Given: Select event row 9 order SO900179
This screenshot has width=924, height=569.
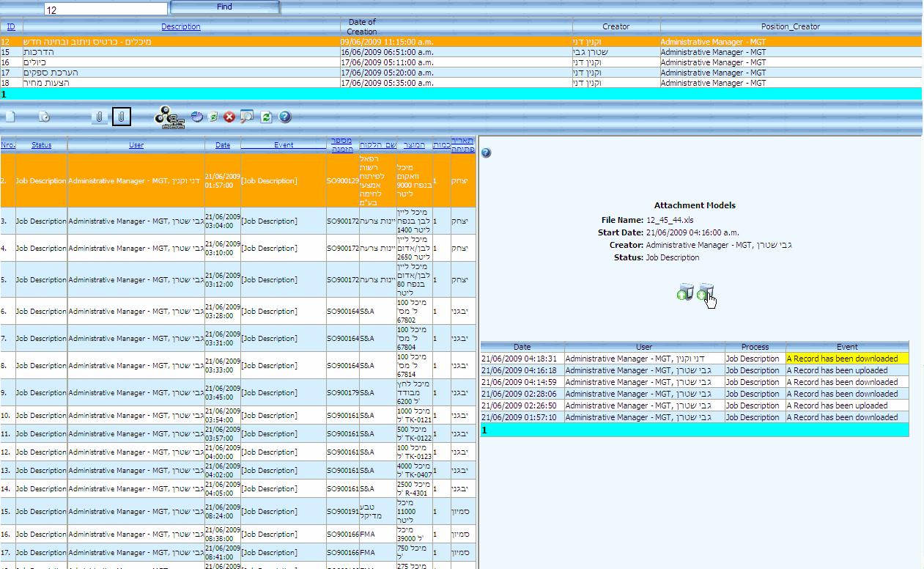Looking at the screenshot, I should click(x=238, y=392).
